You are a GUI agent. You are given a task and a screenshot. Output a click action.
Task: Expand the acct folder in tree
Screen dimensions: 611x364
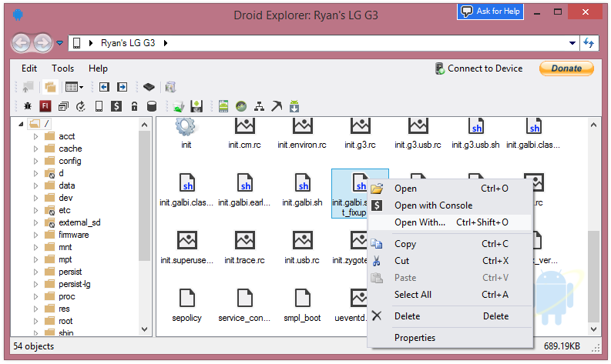(35, 136)
